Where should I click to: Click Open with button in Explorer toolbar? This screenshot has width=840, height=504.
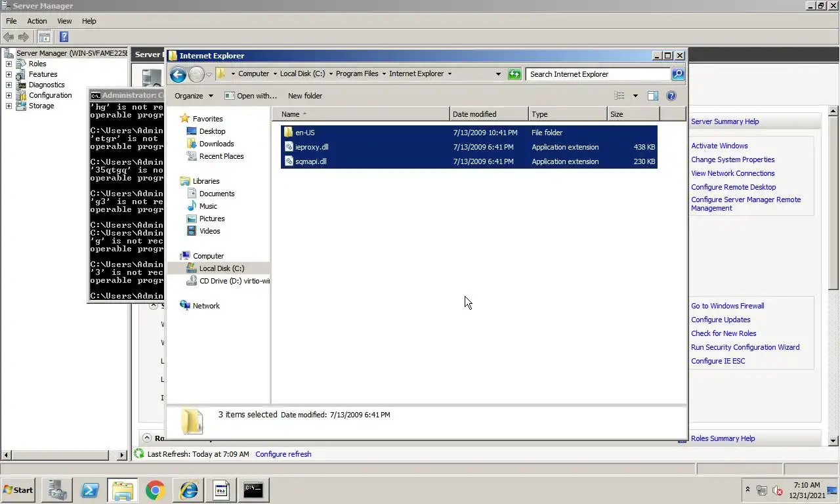[x=251, y=96]
